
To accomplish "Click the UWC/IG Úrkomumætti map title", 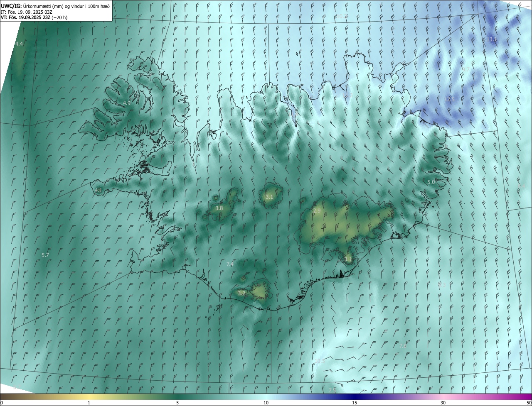I will (x=55, y=5).
